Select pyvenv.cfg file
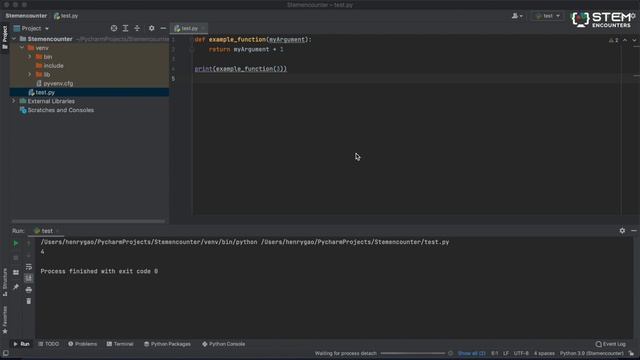Image resolution: width=640 pixels, height=360 pixels. (58, 83)
